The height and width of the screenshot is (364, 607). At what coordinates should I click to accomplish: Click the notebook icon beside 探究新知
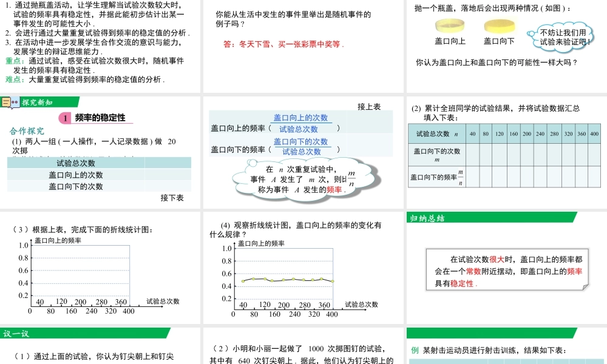tap(10, 103)
